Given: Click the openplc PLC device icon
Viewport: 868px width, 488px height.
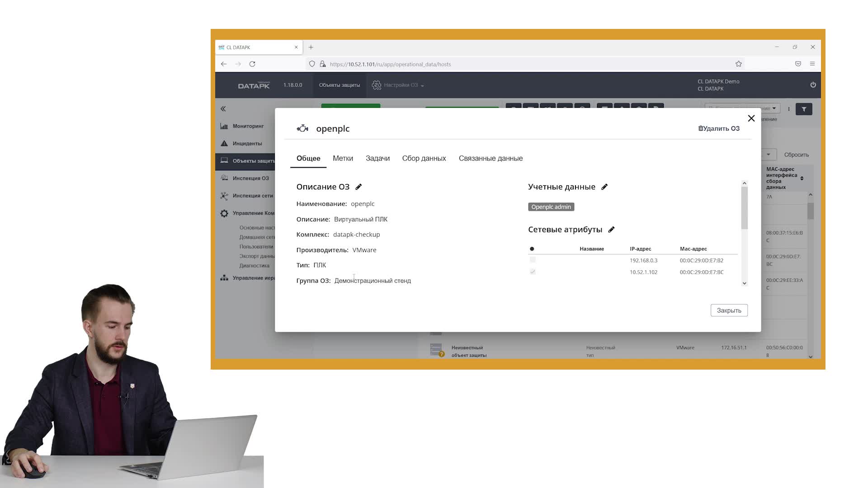Looking at the screenshot, I should coord(302,129).
